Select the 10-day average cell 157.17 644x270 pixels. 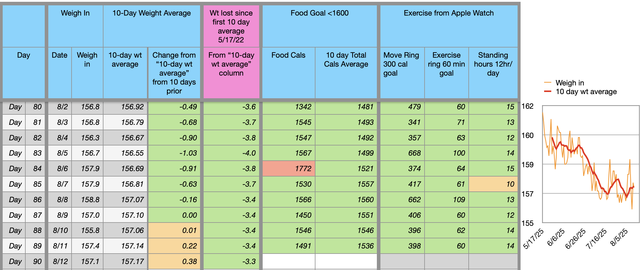pos(125,261)
